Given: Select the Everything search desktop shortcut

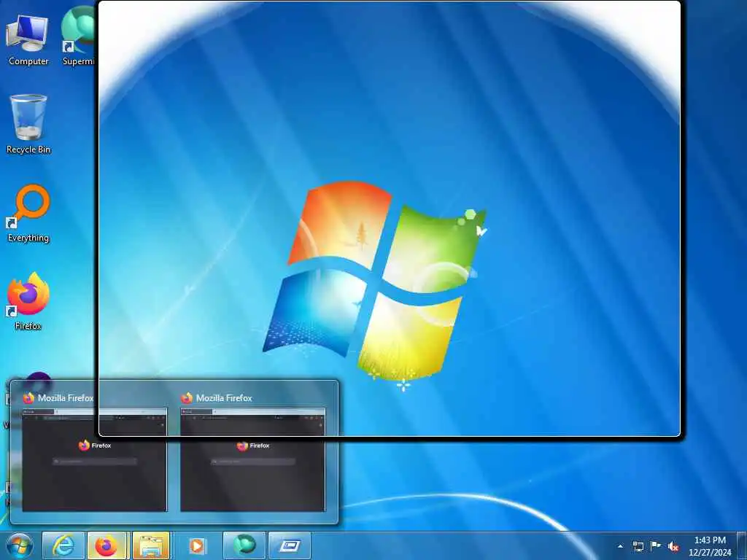Looking at the screenshot, I should (28, 214).
